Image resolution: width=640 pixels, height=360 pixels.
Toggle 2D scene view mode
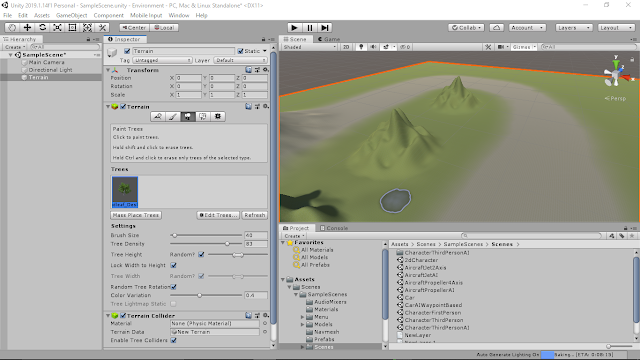pyautogui.click(x=346, y=47)
